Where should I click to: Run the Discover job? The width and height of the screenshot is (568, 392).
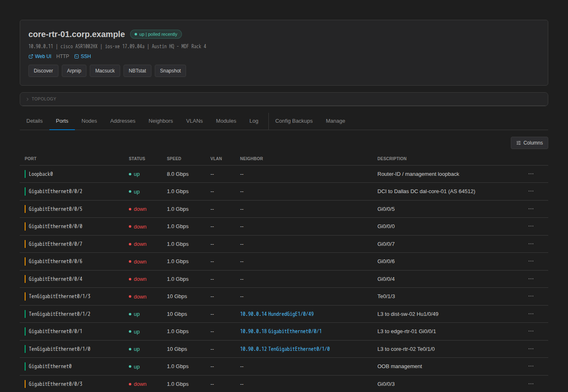pos(43,71)
